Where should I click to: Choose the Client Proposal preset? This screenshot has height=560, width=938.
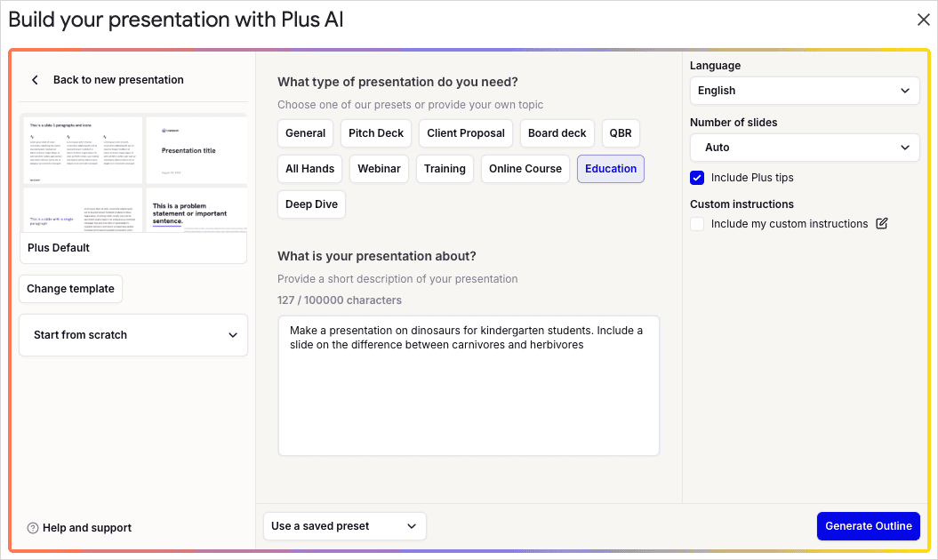click(465, 133)
